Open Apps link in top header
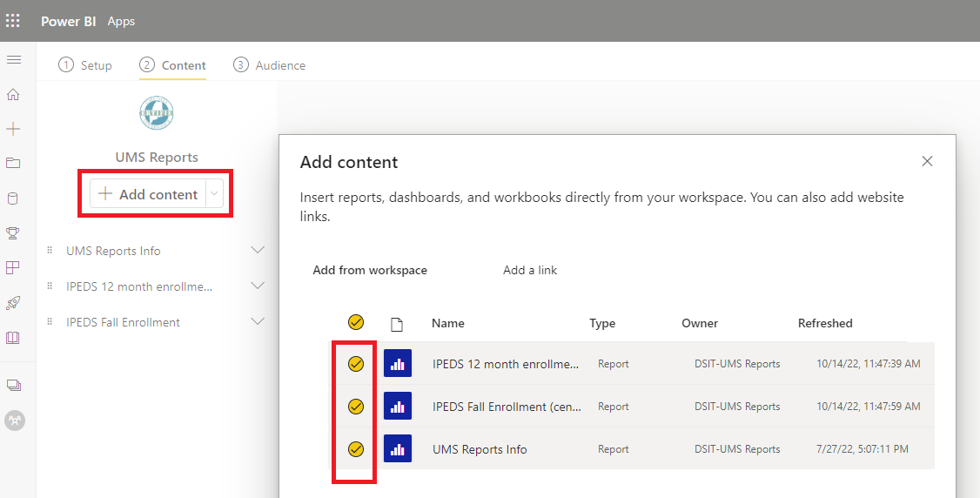 pos(121,21)
